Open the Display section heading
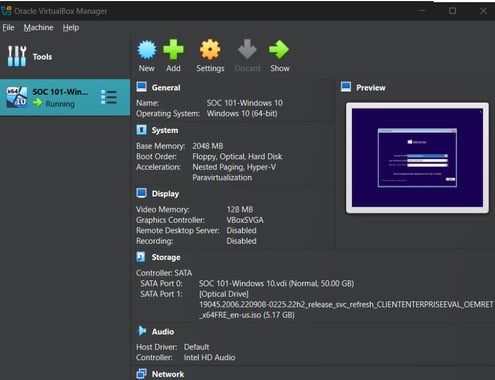Image resolution: width=495 pixels, height=380 pixels. click(x=165, y=194)
